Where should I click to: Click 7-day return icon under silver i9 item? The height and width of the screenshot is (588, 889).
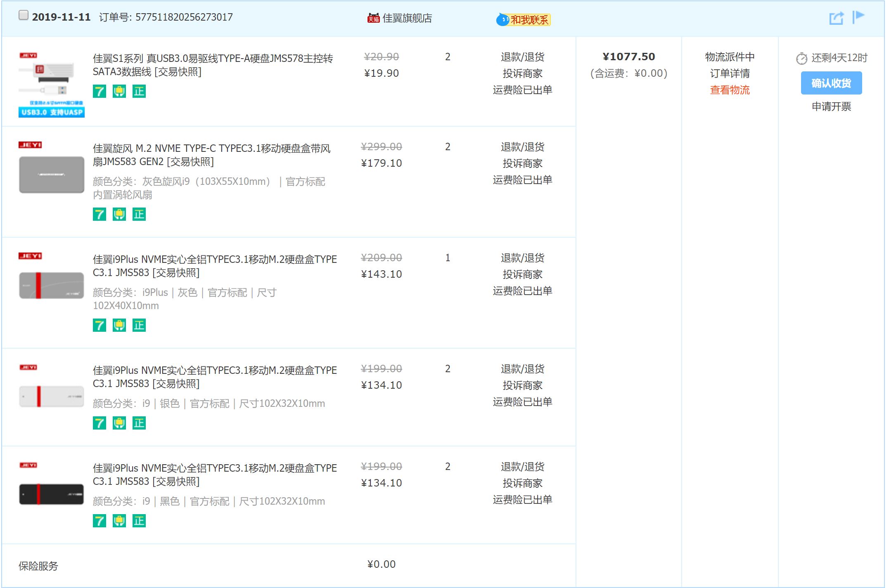[x=100, y=423]
